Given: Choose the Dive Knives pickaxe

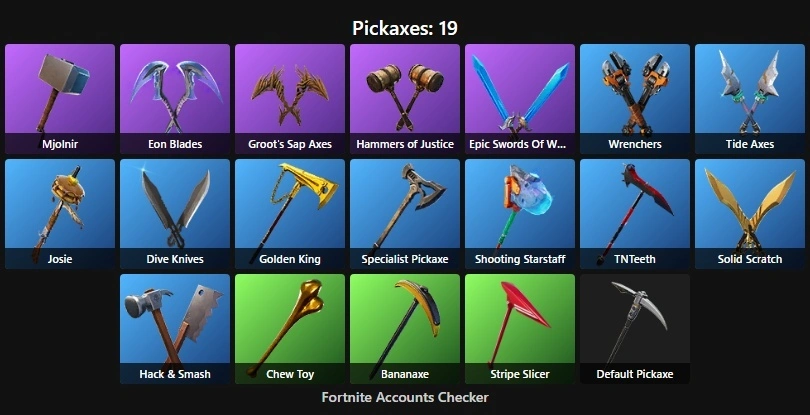Looking at the screenshot, I should [x=175, y=214].
